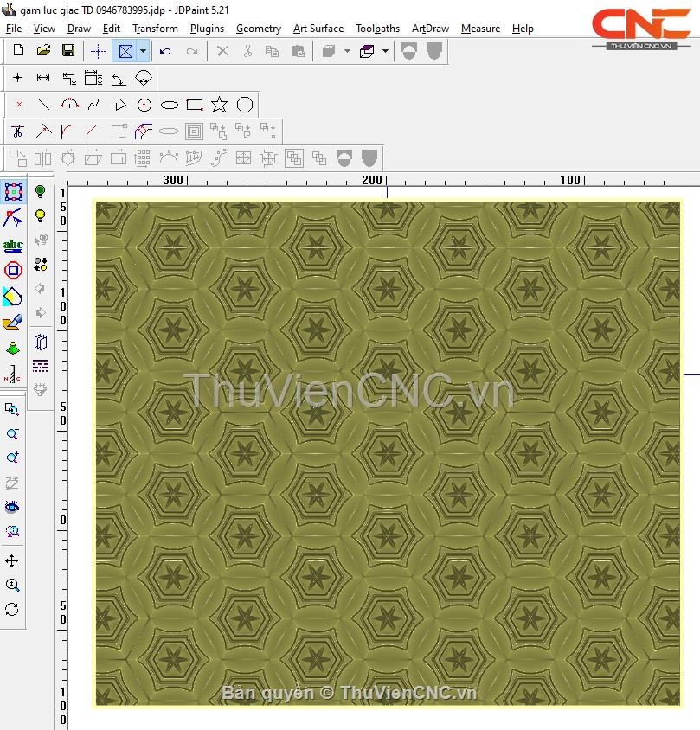The width and height of the screenshot is (700, 730).
Task: Open the Plugins menu
Action: click(207, 29)
